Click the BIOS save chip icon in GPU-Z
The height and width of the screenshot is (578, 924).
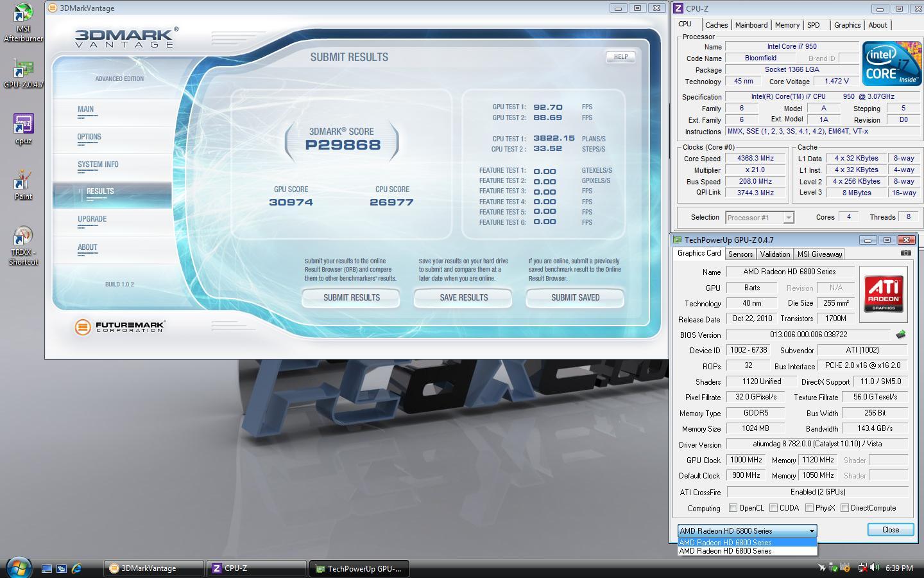coord(901,335)
